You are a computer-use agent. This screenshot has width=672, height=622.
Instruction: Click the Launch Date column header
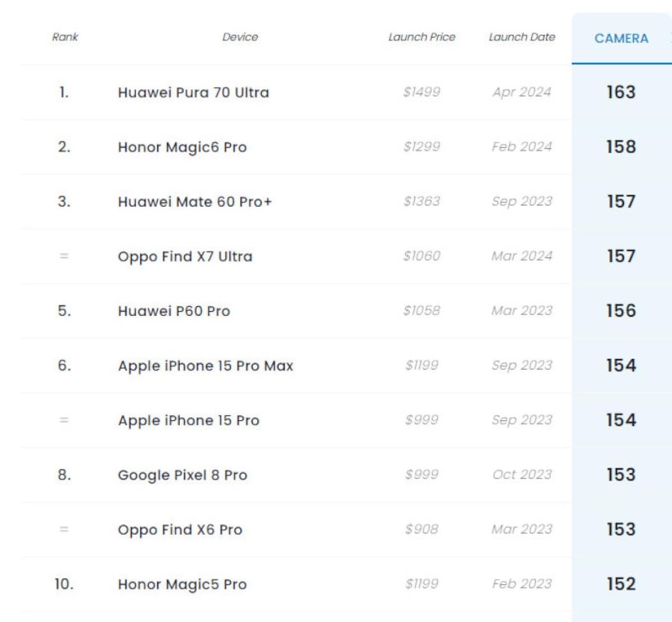[522, 37]
